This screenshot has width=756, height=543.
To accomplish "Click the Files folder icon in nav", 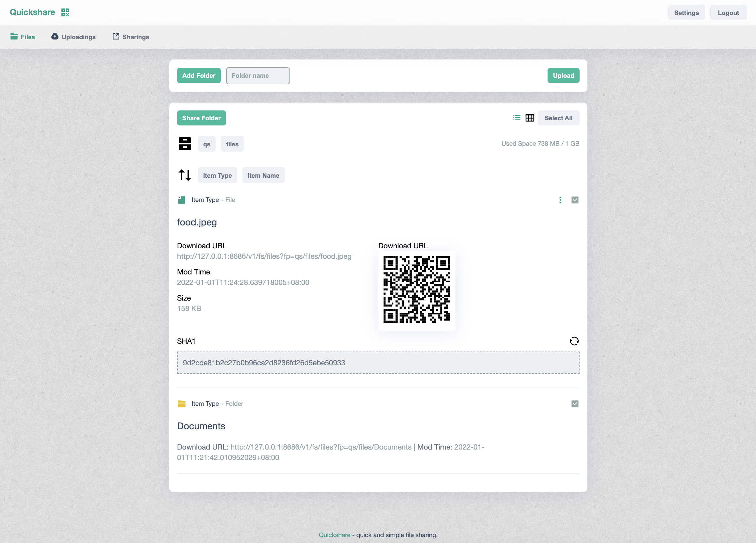I will (x=14, y=36).
